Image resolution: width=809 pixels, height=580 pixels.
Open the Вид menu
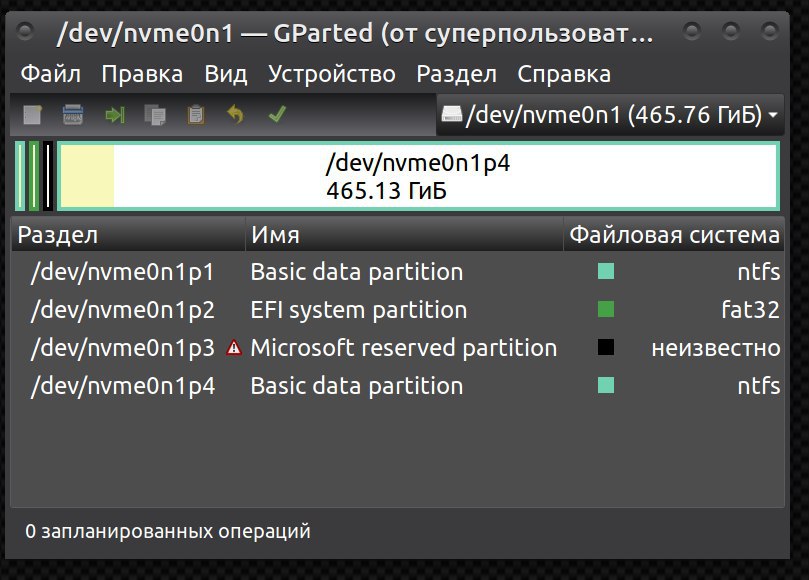coord(225,74)
